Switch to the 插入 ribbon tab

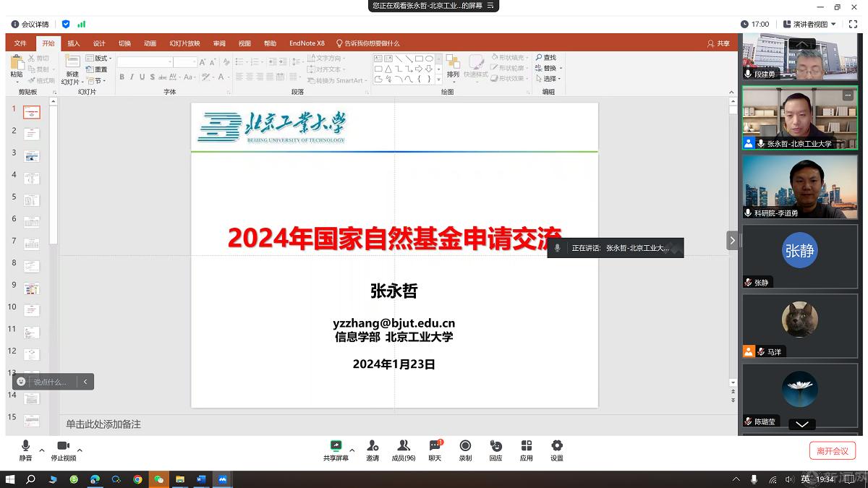[72, 43]
